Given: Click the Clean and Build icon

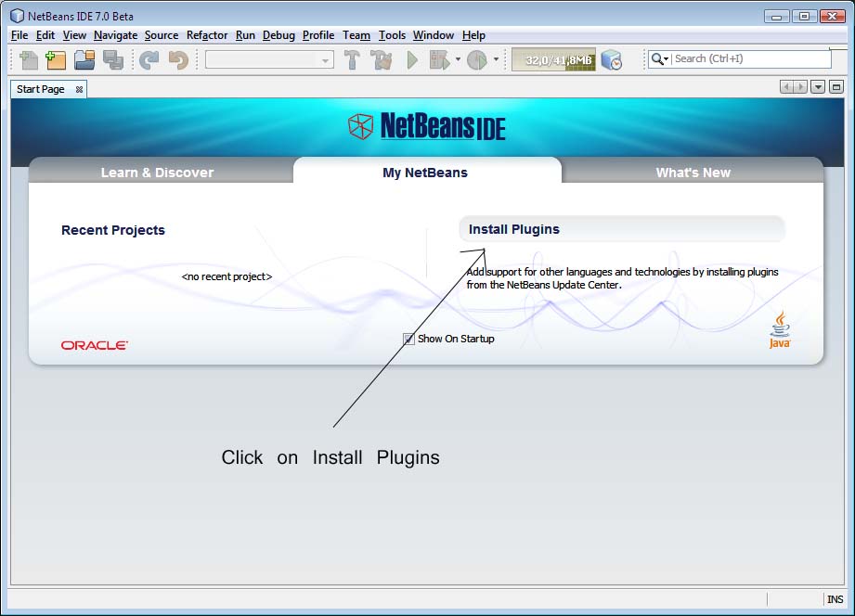Looking at the screenshot, I should tap(382, 60).
